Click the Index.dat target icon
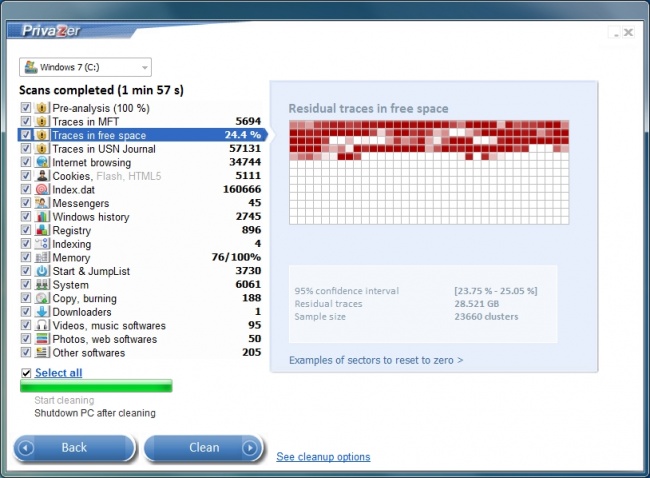This screenshot has height=478, width=650. 42,189
